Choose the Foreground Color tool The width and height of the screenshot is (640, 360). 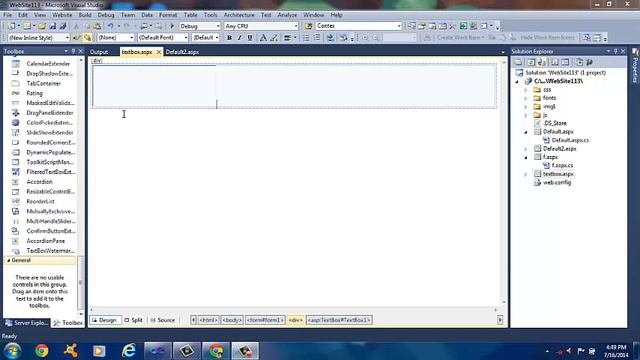(263, 38)
